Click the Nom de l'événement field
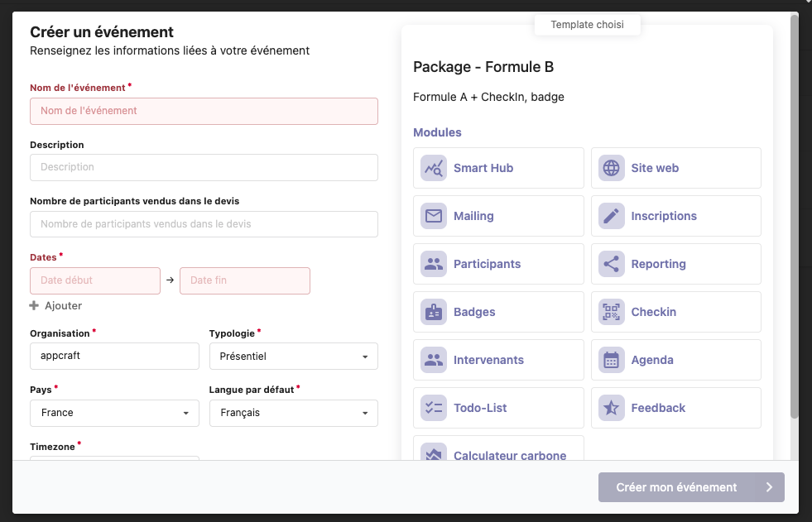The height and width of the screenshot is (522, 812). pos(204,111)
